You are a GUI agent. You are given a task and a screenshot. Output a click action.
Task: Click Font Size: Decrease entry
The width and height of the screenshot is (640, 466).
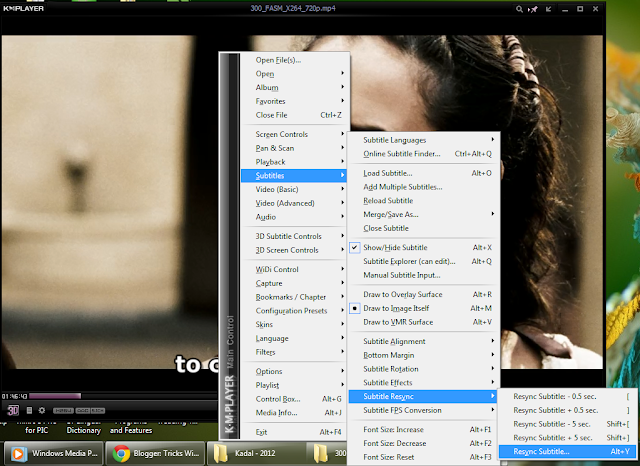[x=423, y=444]
